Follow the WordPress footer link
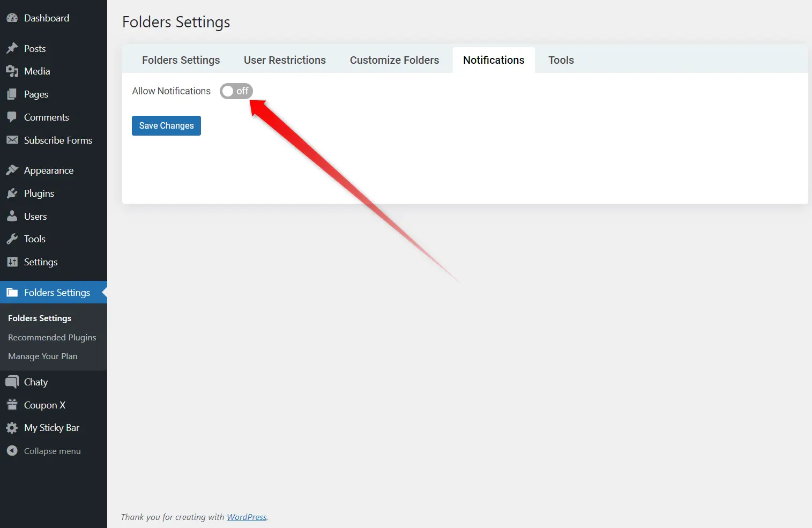812x528 pixels. pos(247,517)
